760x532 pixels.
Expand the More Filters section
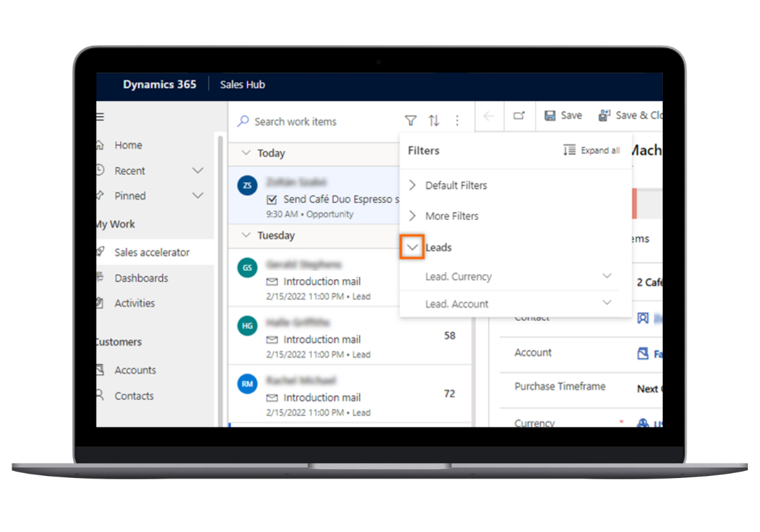(412, 216)
